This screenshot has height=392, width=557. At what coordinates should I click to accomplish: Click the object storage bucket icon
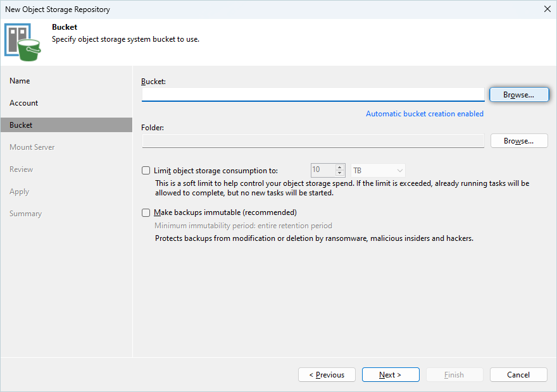23,42
